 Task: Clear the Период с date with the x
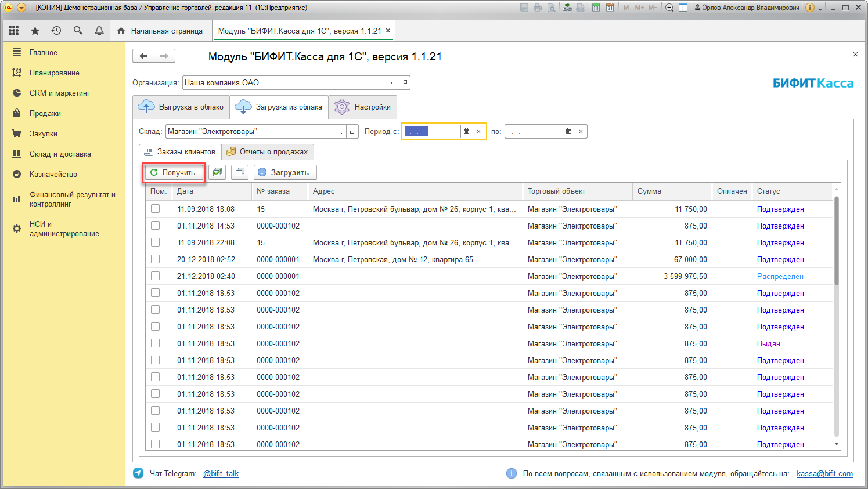(x=478, y=132)
